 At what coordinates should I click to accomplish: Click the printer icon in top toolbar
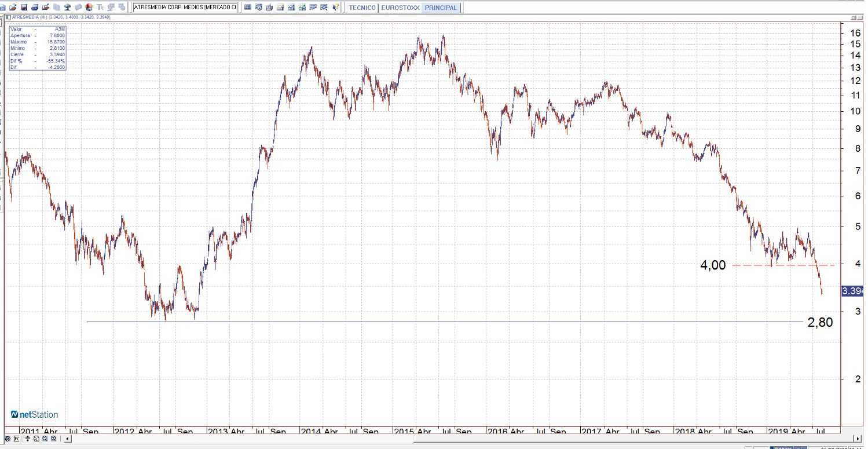tap(35, 8)
